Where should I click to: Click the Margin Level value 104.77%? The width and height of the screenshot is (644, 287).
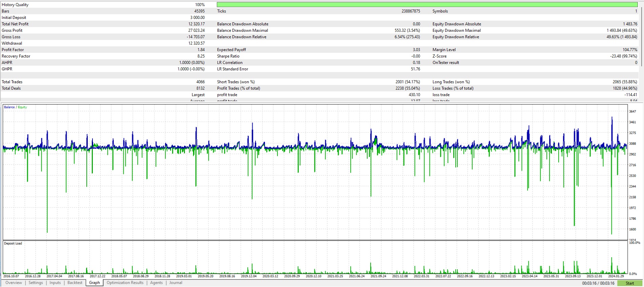click(x=630, y=50)
